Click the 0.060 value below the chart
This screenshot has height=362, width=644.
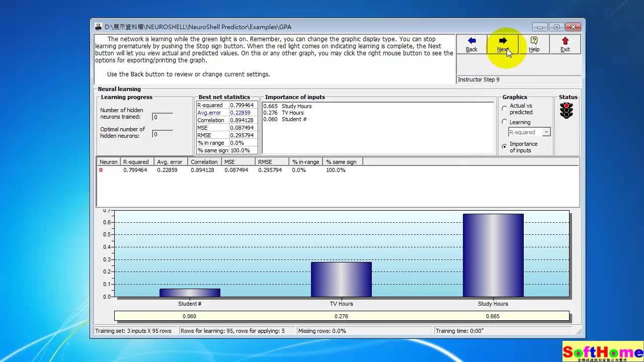pos(189,316)
